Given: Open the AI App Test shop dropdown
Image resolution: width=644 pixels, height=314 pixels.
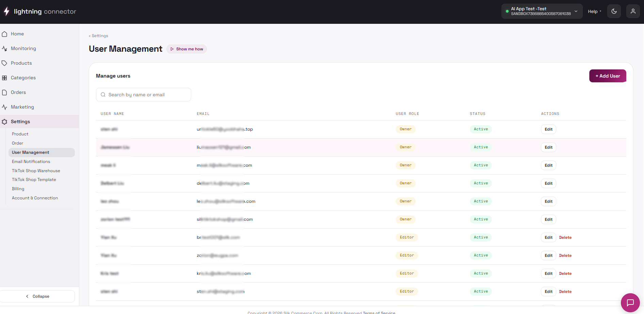Looking at the screenshot, I should 542,11.
